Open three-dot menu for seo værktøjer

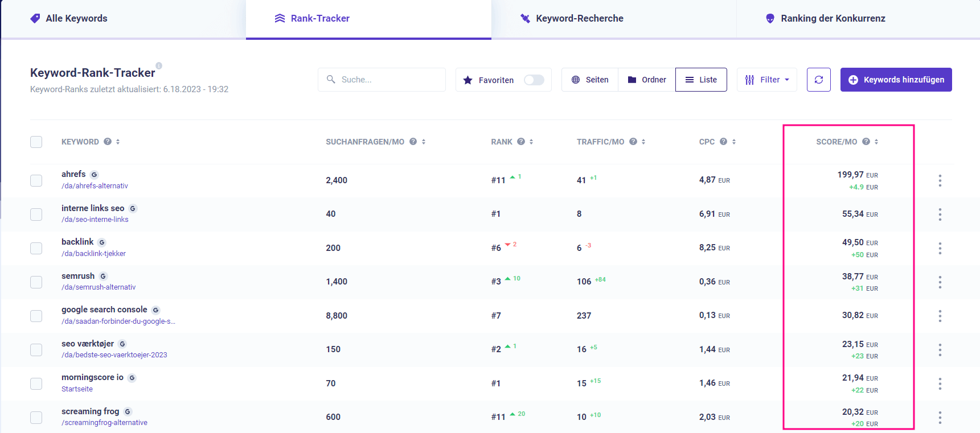click(940, 350)
